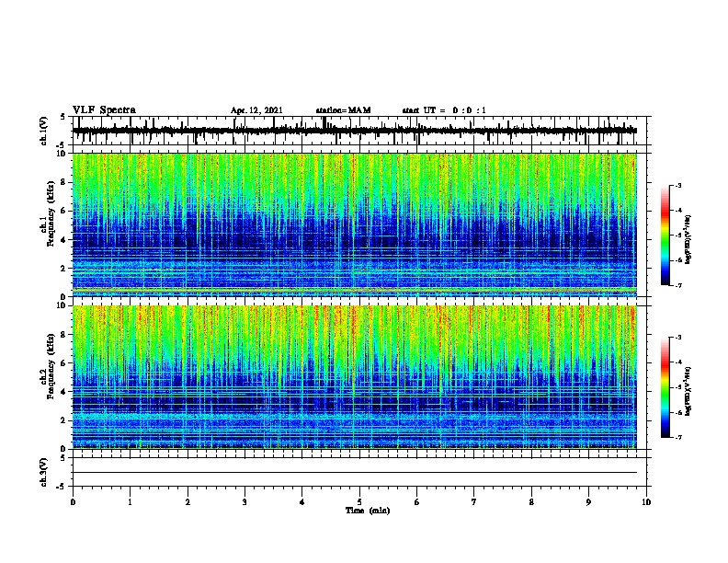The width and height of the screenshot is (728, 563).
Task: Click the ch.1 log(PSD) color bar
Action: [665, 236]
